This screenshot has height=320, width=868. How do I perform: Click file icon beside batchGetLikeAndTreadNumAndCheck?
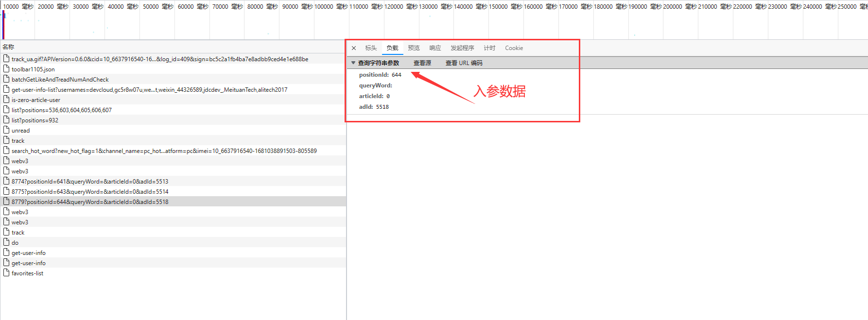(6, 79)
